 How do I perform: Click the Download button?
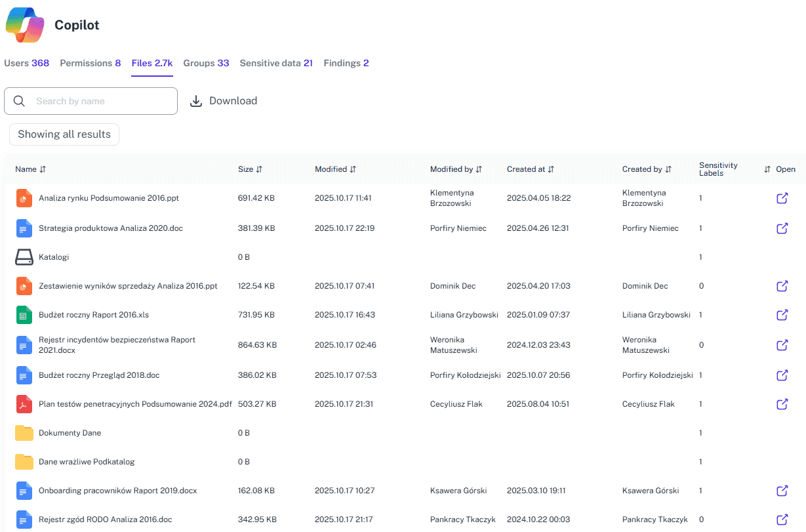(224, 100)
